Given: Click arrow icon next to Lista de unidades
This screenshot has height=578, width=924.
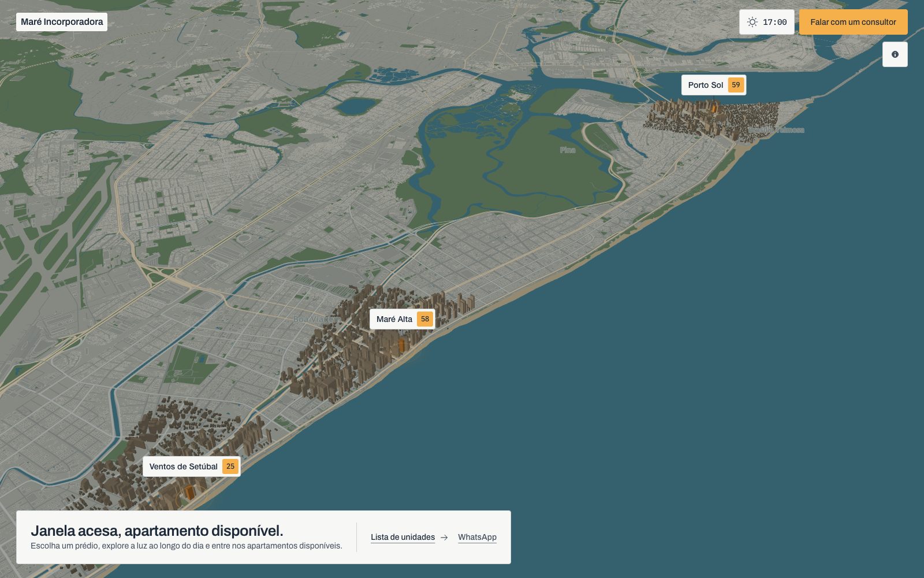Looking at the screenshot, I should click(444, 538).
